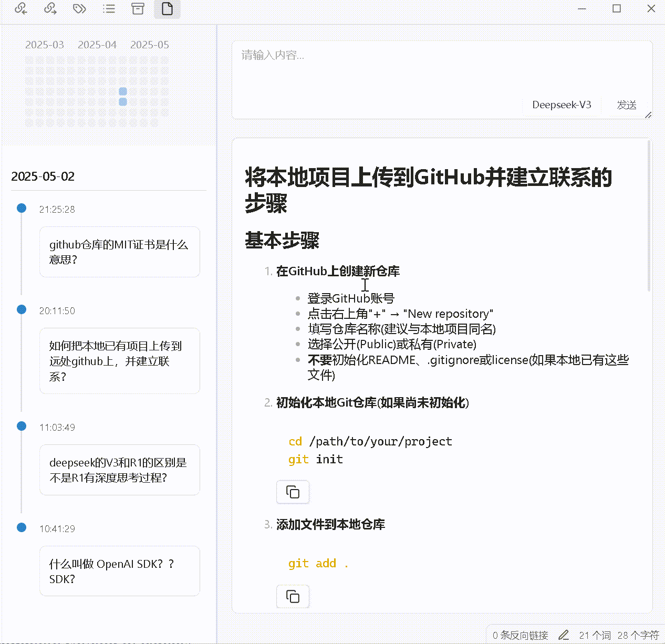Select the active file page icon

[x=167, y=8]
